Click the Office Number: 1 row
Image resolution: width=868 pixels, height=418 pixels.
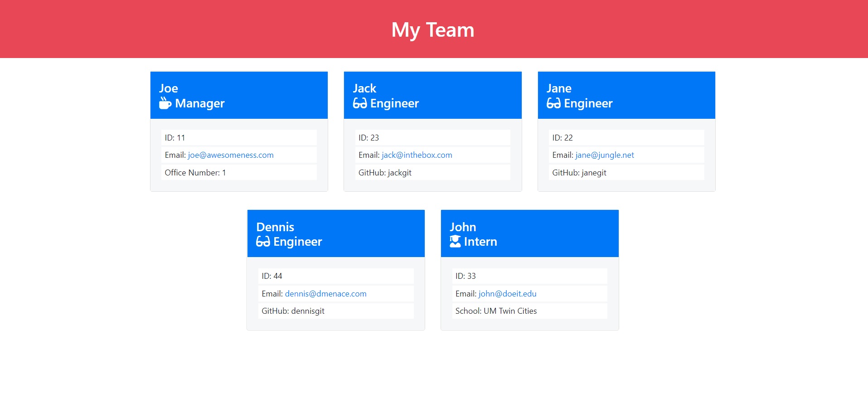(239, 173)
